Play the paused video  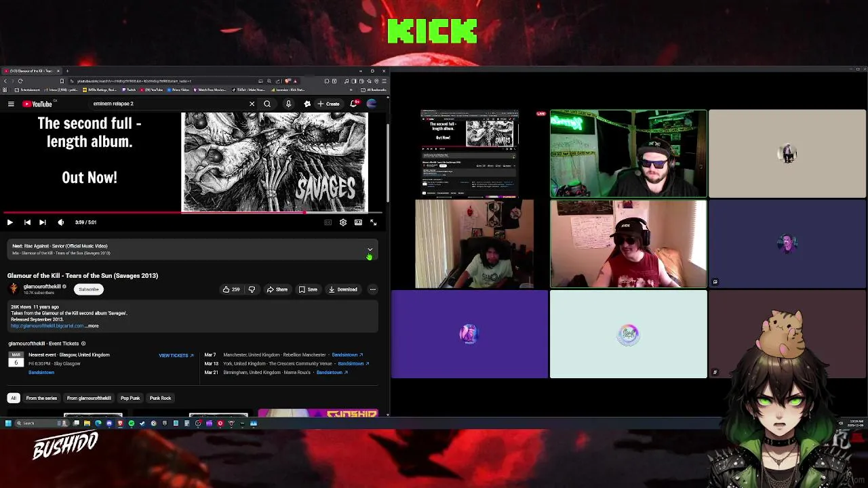pyautogui.click(x=10, y=222)
